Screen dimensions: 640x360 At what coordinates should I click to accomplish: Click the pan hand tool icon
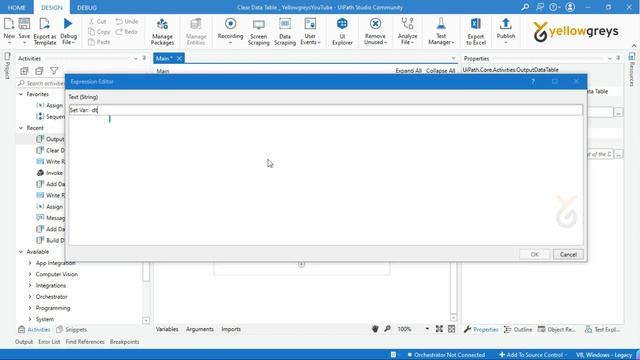coord(375,329)
